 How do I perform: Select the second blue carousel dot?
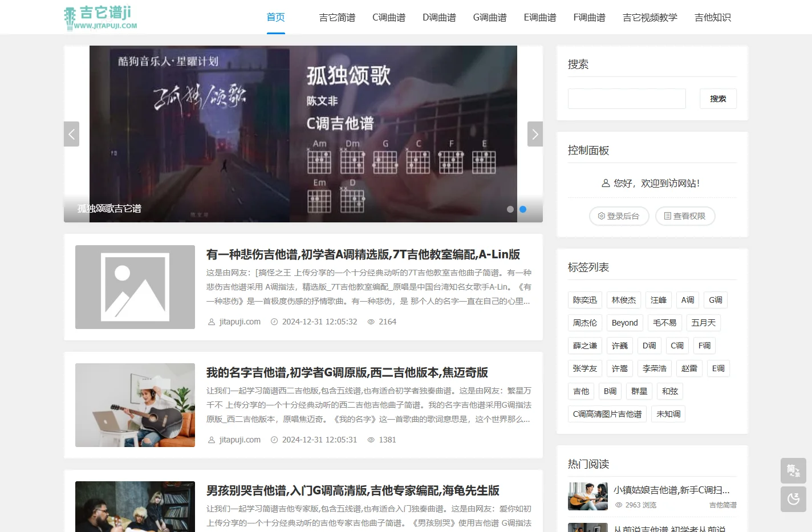pyautogui.click(x=523, y=209)
